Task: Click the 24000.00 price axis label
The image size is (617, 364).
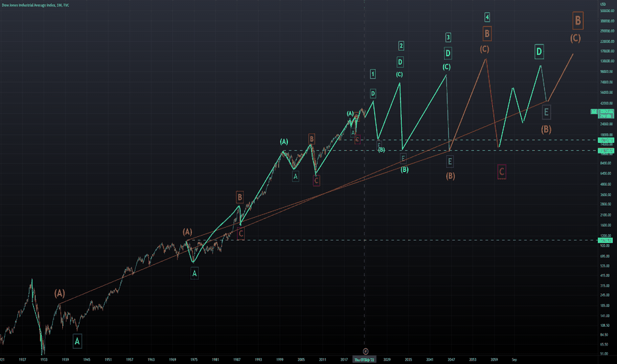Action: coord(606,124)
